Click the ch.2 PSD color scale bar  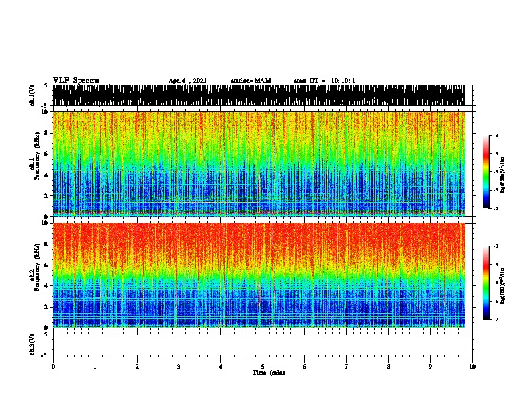click(x=486, y=283)
